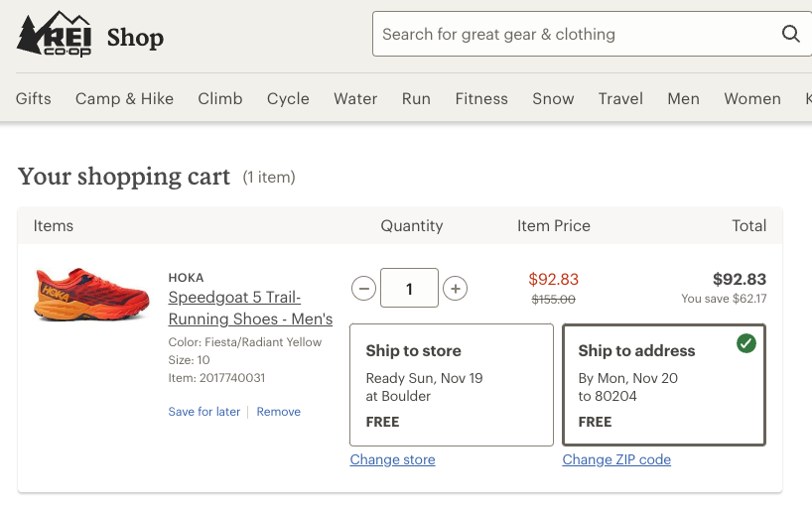Click the bold total $92.83 text
The width and height of the screenshot is (812, 510).
(740, 279)
